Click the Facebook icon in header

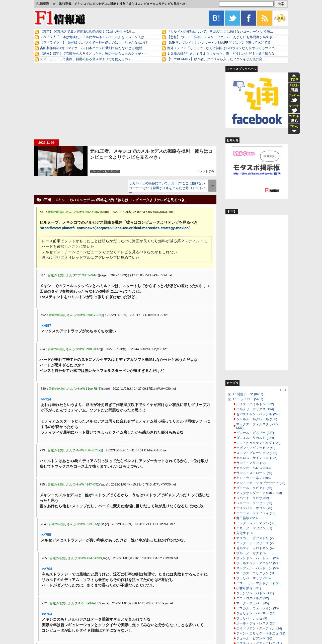click(248, 18)
